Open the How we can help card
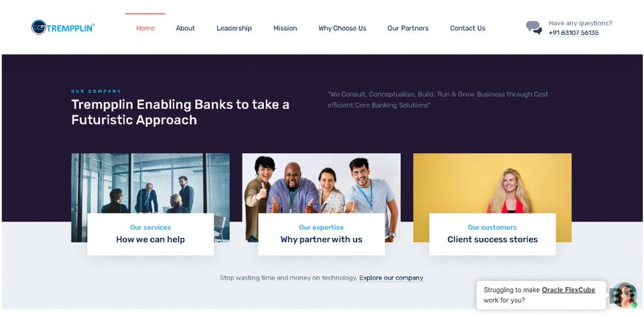Viewport: 644px width, 317px height. (x=150, y=234)
